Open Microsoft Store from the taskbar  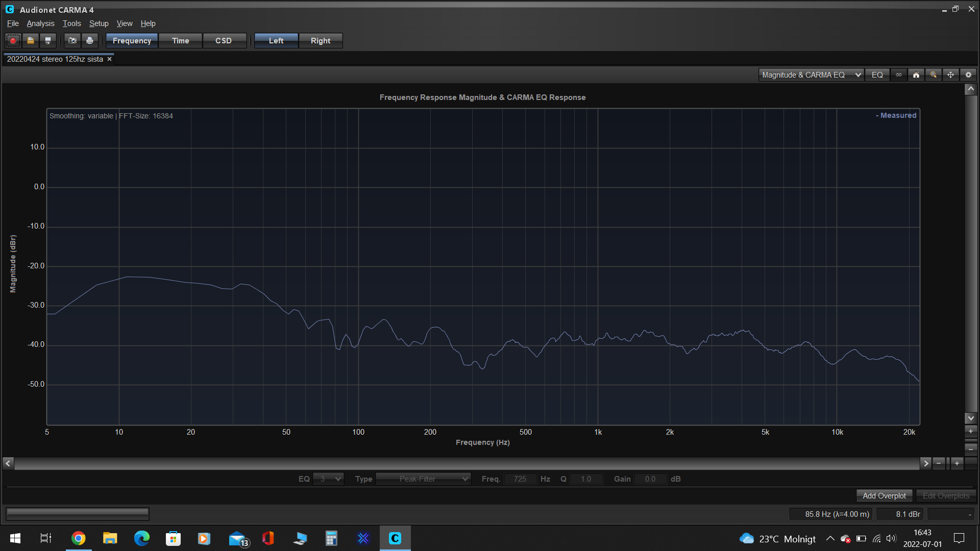coord(173,538)
